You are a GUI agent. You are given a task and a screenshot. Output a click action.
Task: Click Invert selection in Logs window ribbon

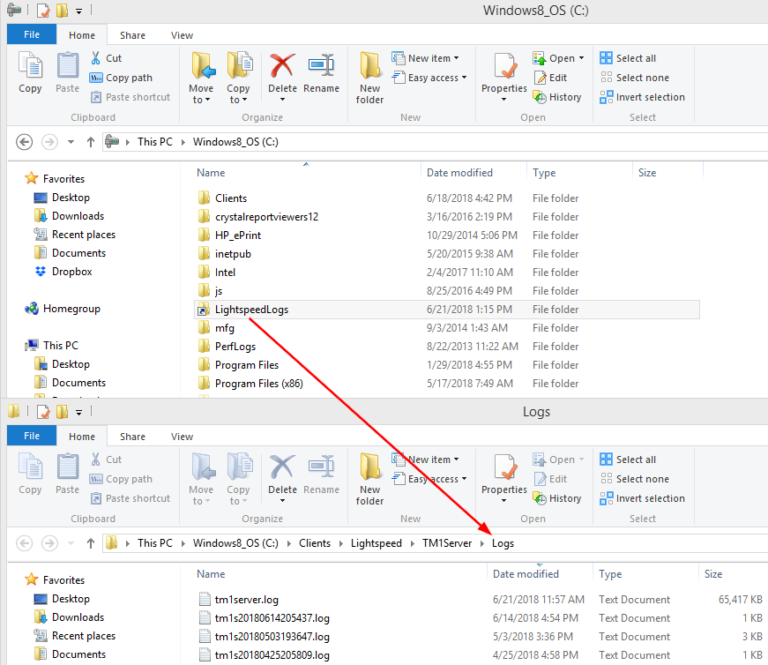(x=643, y=499)
